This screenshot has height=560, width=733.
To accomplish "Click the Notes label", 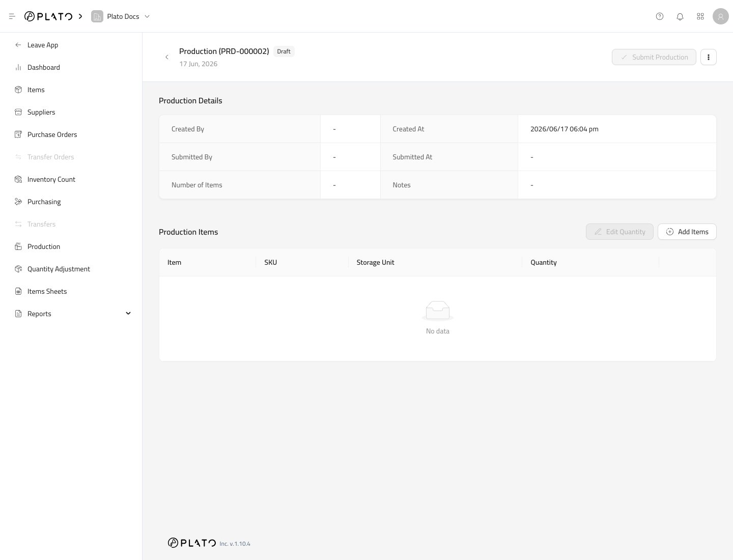I will pos(402,185).
